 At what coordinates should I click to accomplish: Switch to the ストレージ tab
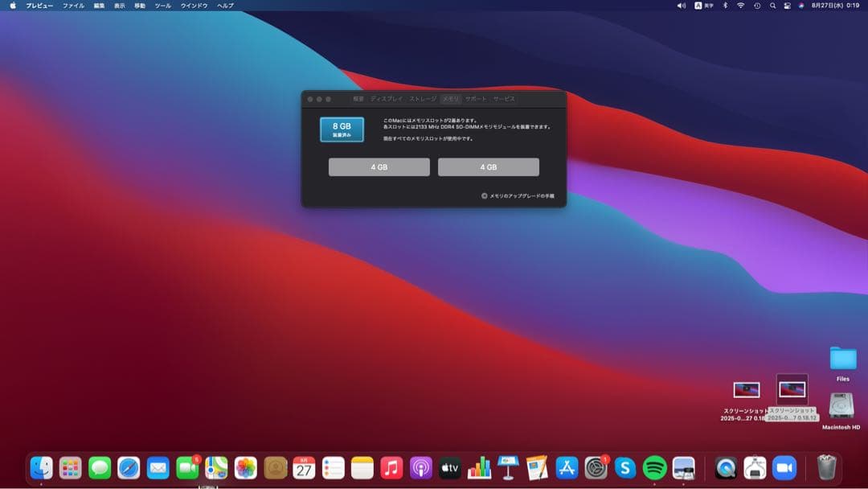pos(423,100)
